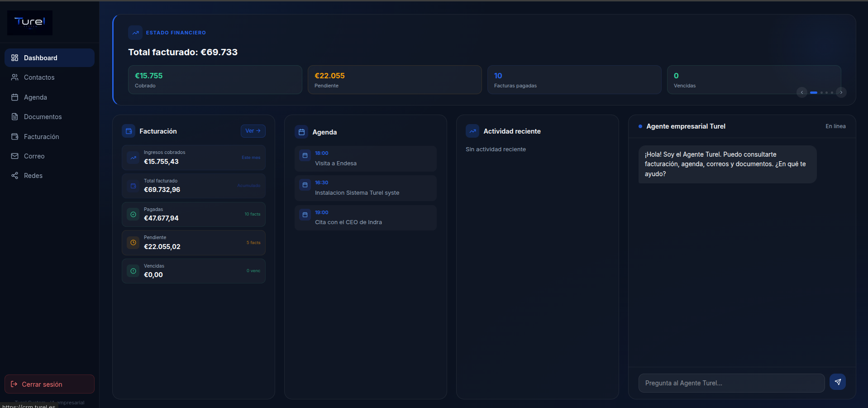Open the Instalacion Sistema Turel appointment

366,188
